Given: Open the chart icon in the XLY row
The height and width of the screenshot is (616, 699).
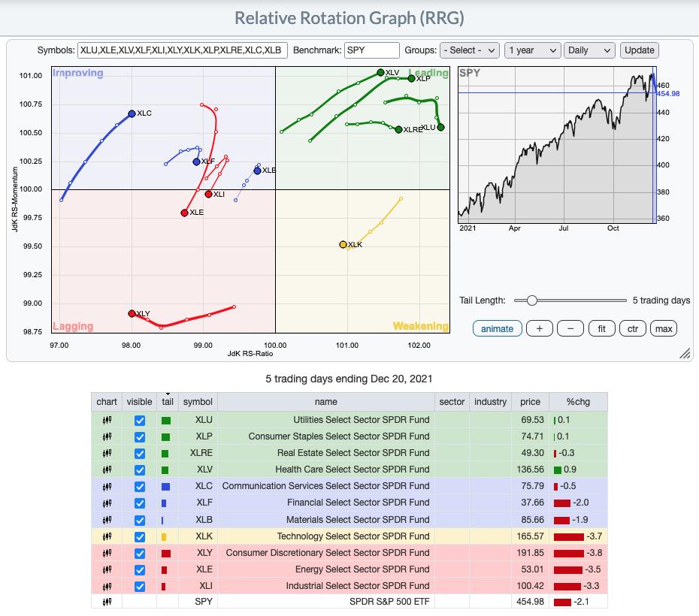Looking at the screenshot, I should [x=107, y=553].
